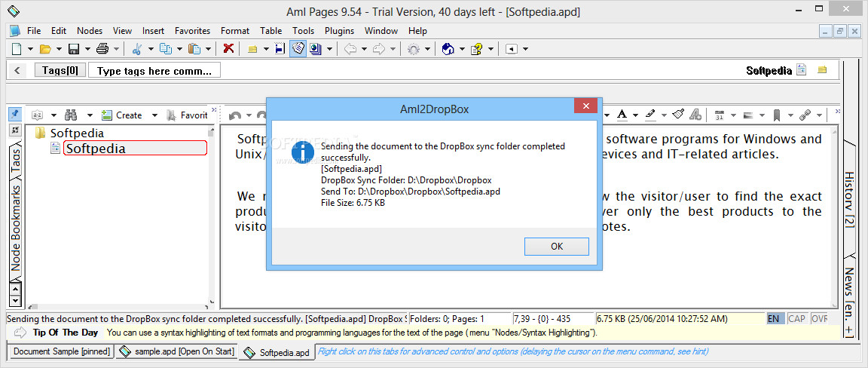Open the dropdown arrow beside Create button

pyautogui.click(x=155, y=115)
